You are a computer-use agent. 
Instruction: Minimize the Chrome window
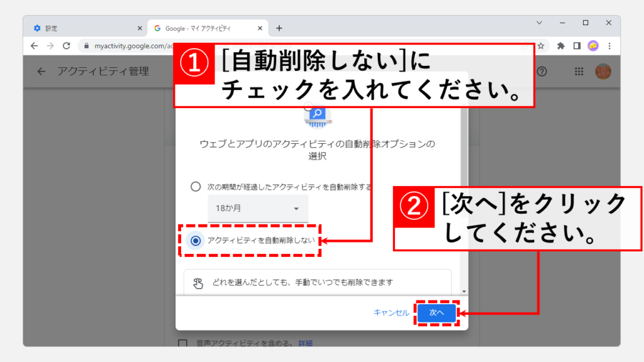562,23
